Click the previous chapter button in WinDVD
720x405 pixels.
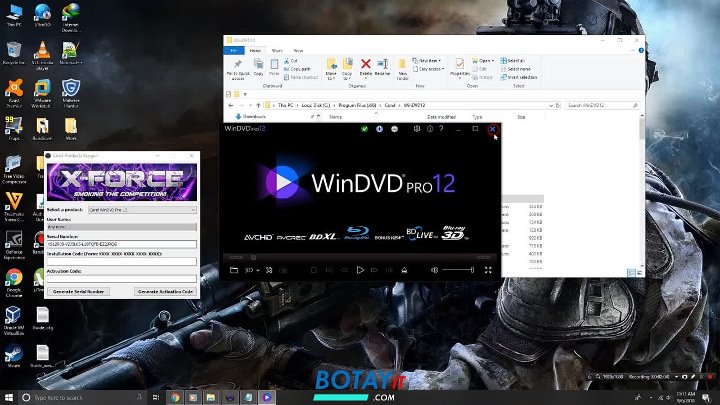329,270
